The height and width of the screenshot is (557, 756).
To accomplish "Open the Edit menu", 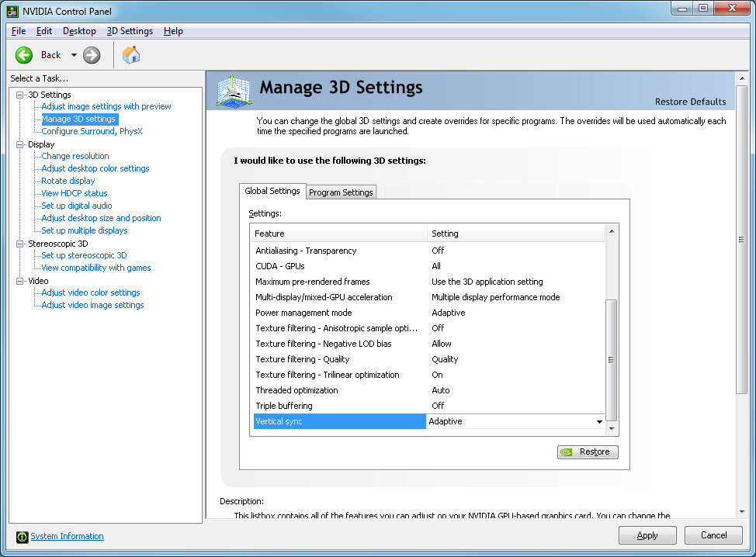I will pos(44,31).
